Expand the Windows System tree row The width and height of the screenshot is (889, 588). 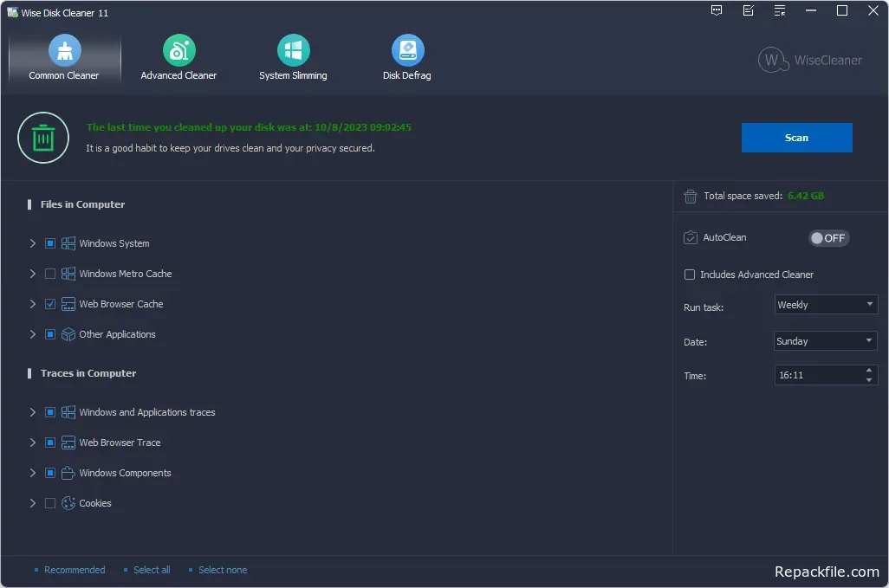[x=32, y=243]
